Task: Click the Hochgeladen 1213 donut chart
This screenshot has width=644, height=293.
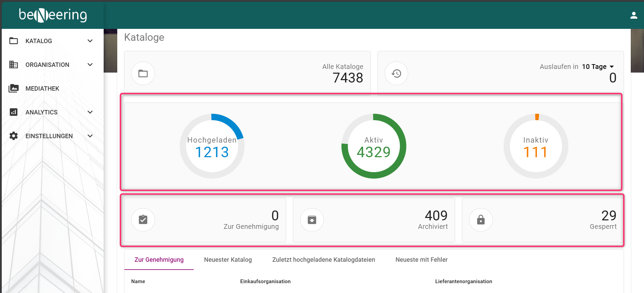Action: tap(212, 146)
